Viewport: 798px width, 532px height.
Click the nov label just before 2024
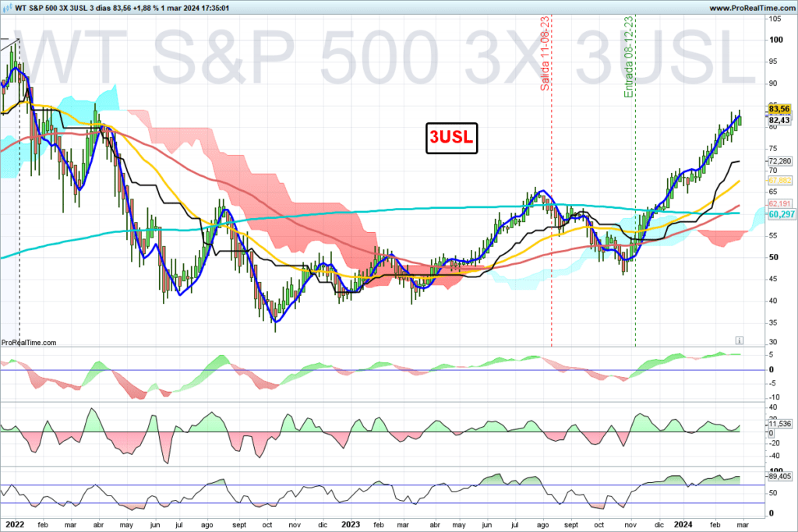(x=630, y=525)
